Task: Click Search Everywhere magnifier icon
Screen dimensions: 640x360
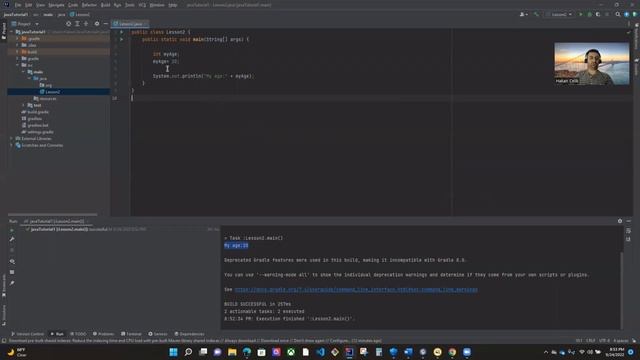Action: click(x=618, y=14)
